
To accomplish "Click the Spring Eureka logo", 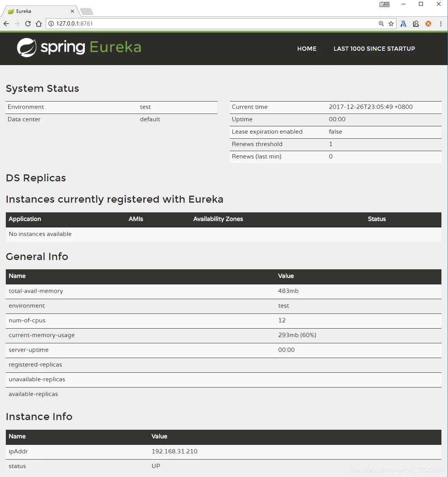I will click(x=79, y=47).
